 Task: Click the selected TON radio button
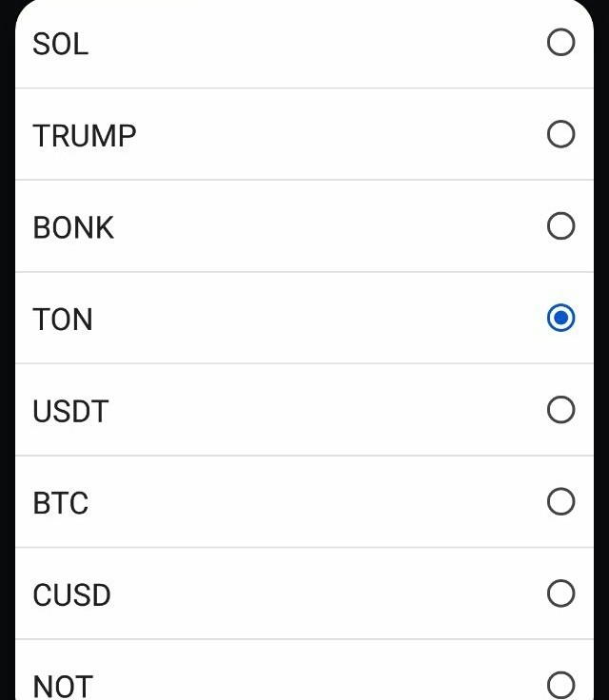click(x=560, y=318)
